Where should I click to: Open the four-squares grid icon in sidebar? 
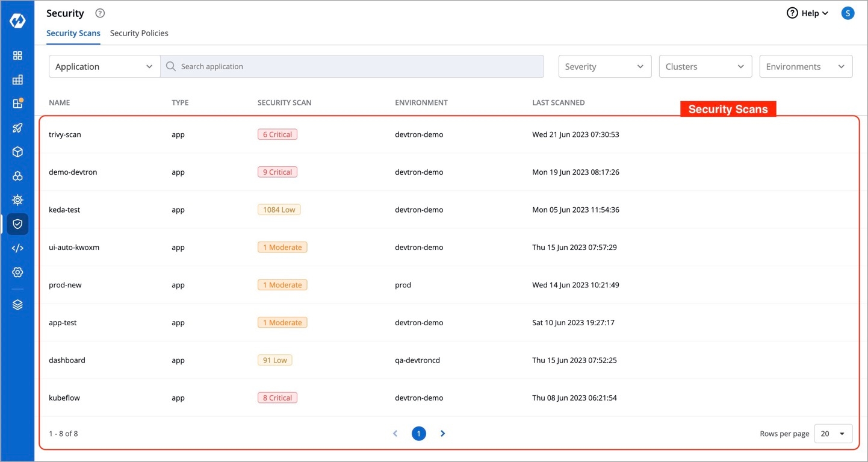pos(17,55)
